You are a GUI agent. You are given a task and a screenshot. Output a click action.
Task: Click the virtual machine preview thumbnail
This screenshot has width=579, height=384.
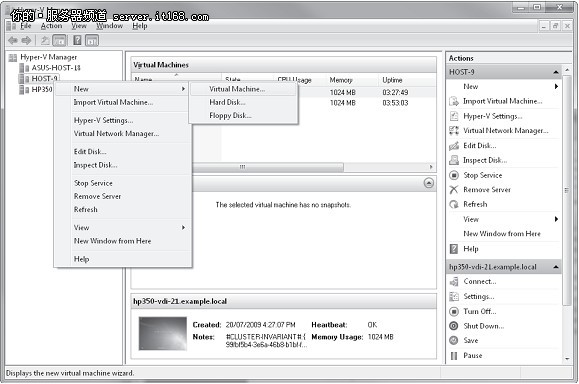point(163,333)
